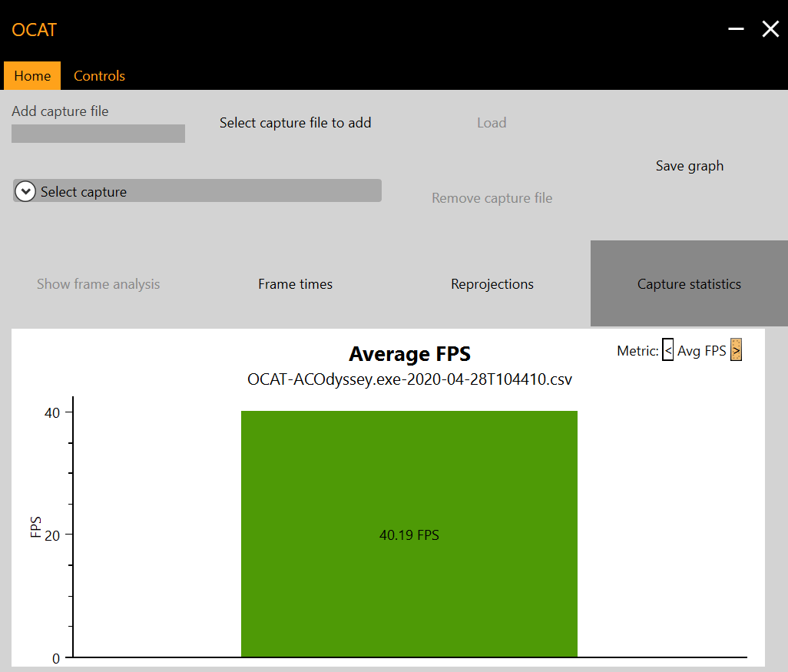
Task: Click Remove capture file
Action: (x=492, y=198)
